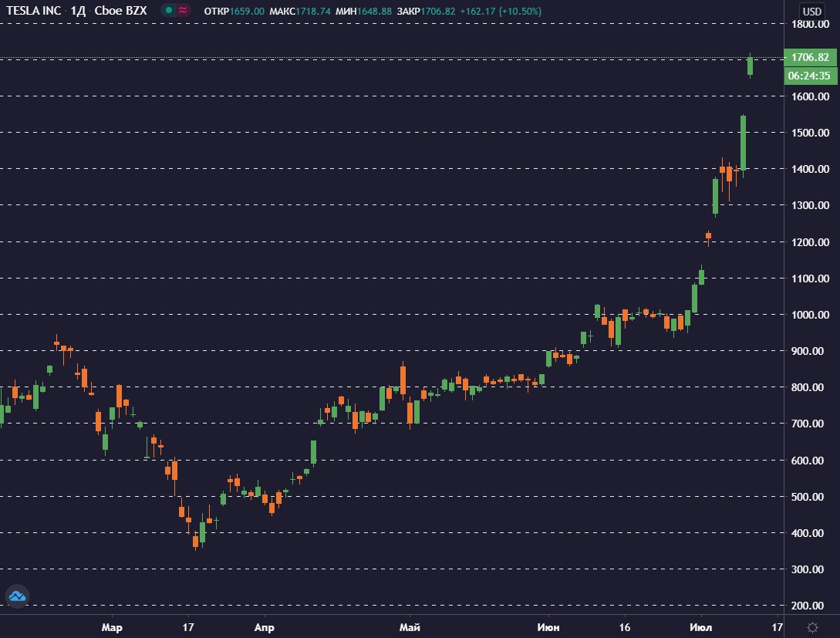Viewport: 840px width, 638px height.
Task: Select the 1Д interval label
Action: (78, 11)
